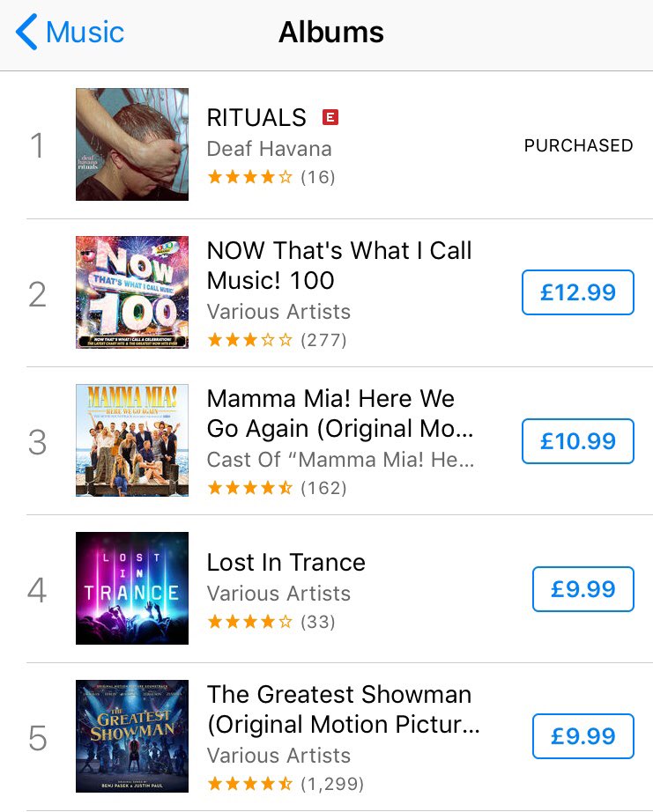The image size is (653, 812).
Task: Open the Mamma Mia! album artwork
Action: pos(132,440)
